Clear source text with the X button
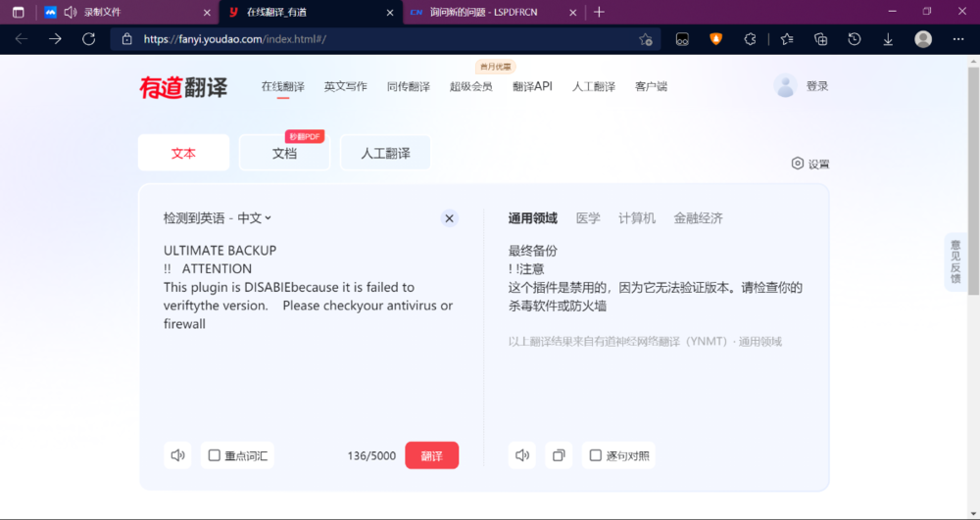Image resolution: width=980 pixels, height=520 pixels. click(x=449, y=218)
